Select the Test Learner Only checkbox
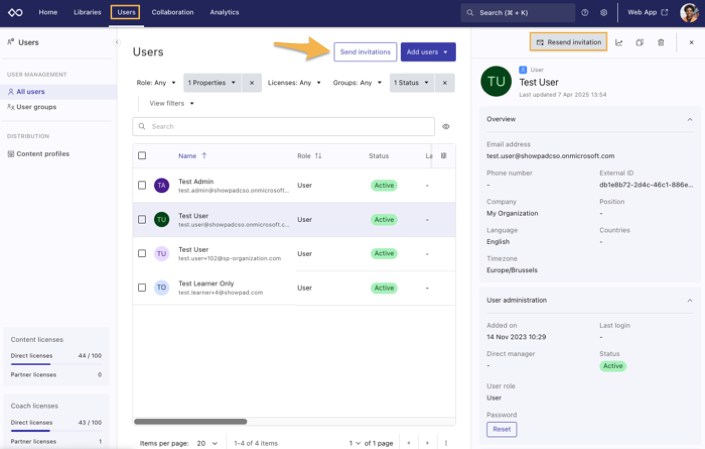The width and height of the screenshot is (705, 449). (142, 288)
